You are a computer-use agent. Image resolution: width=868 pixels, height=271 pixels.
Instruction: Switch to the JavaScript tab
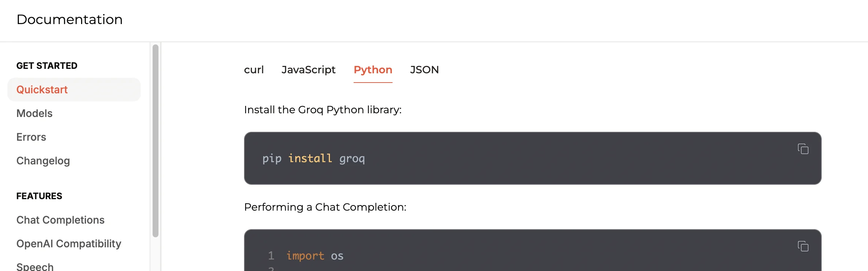pyautogui.click(x=308, y=70)
